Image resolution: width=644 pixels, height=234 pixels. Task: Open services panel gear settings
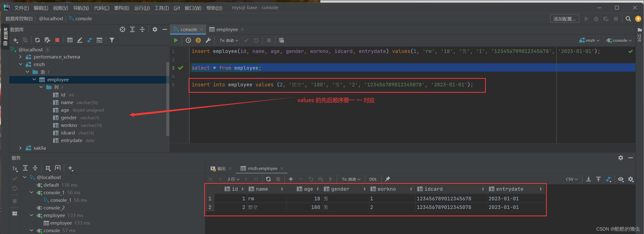coord(620,158)
